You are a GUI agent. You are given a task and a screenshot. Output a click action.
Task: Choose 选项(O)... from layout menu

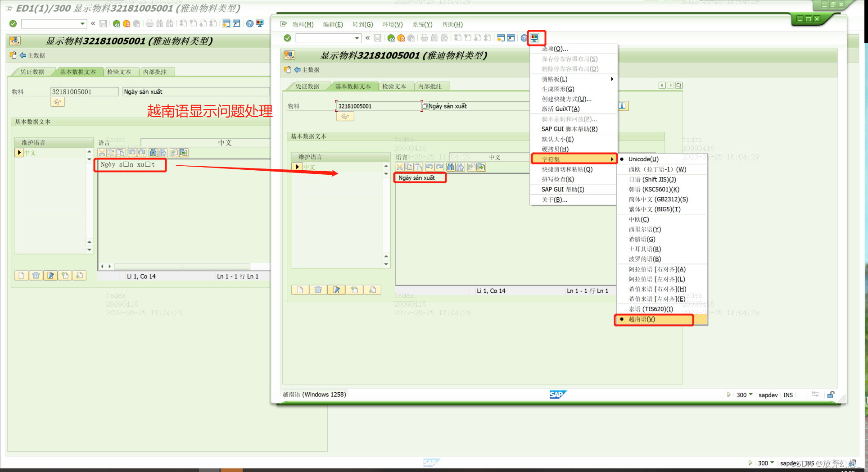coord(573,49)
